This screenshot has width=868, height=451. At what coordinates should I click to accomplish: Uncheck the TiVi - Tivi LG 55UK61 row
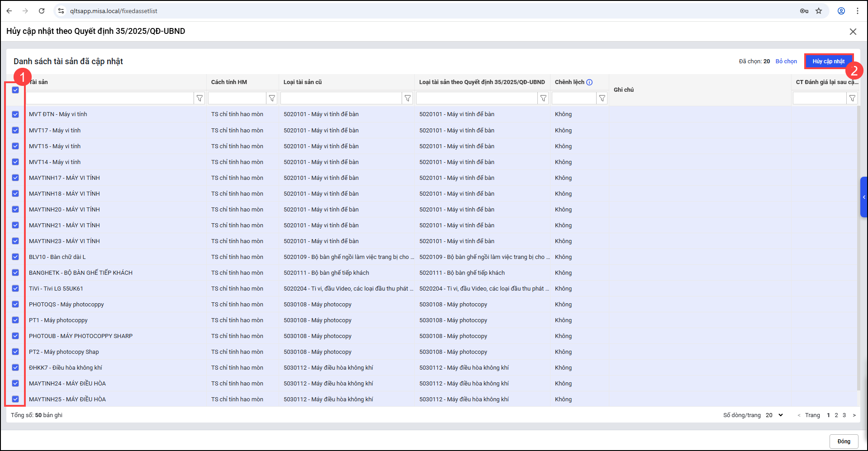tap(15, 288)
